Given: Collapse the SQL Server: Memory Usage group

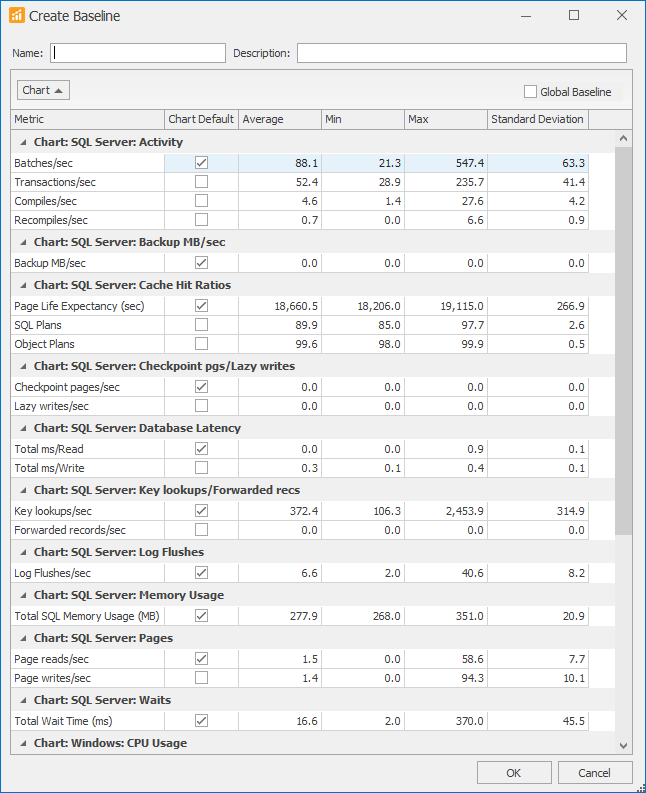Looking at the screenshot, I should pyautogui.click(x=23, y=596).
